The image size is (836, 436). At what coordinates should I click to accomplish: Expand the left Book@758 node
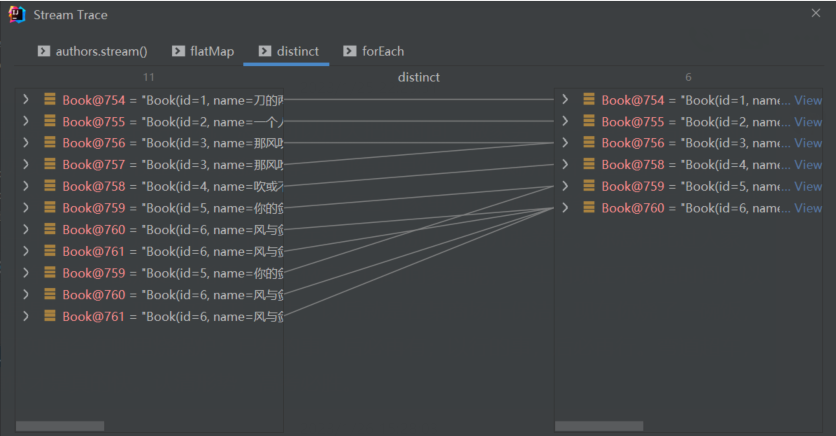coord(25,186)
